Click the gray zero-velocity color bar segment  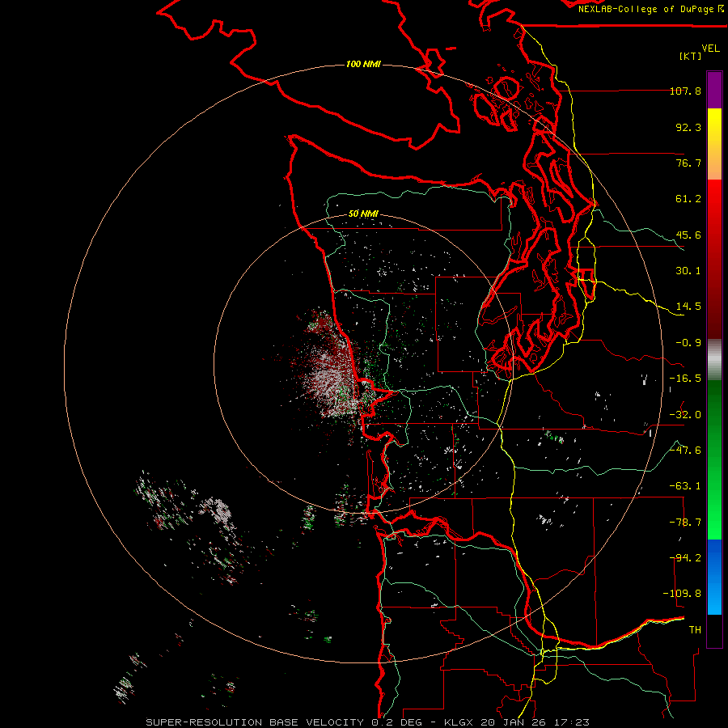(x=714, y=360)
